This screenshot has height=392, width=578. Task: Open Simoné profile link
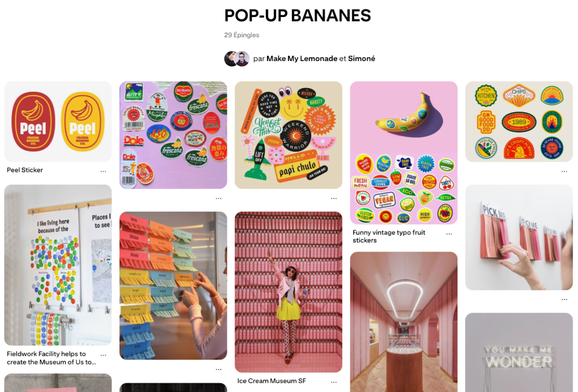tap(362, 59)
